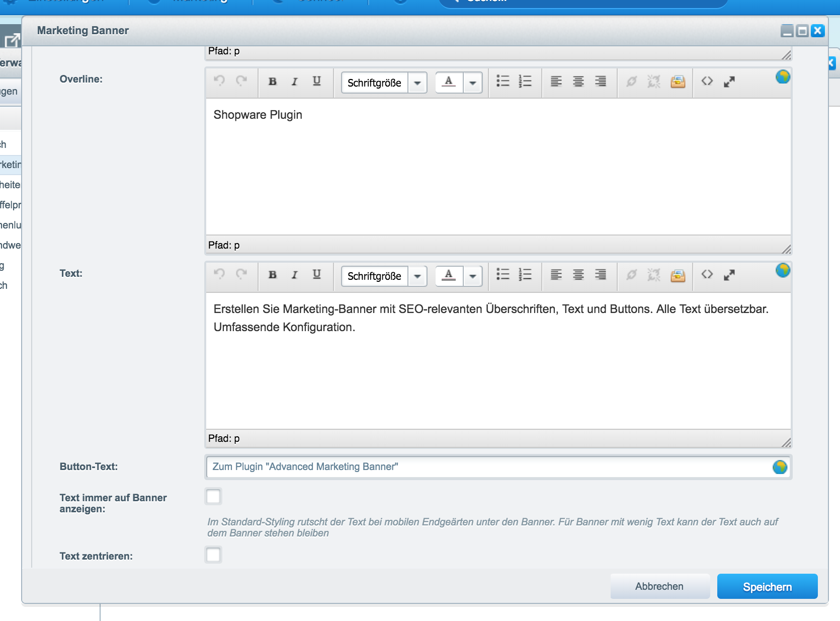Open media manager icon in Text editor
Image resolution: width=840 pixels, height=621 pixels.
pyautogui.click(x=678, y=275)
